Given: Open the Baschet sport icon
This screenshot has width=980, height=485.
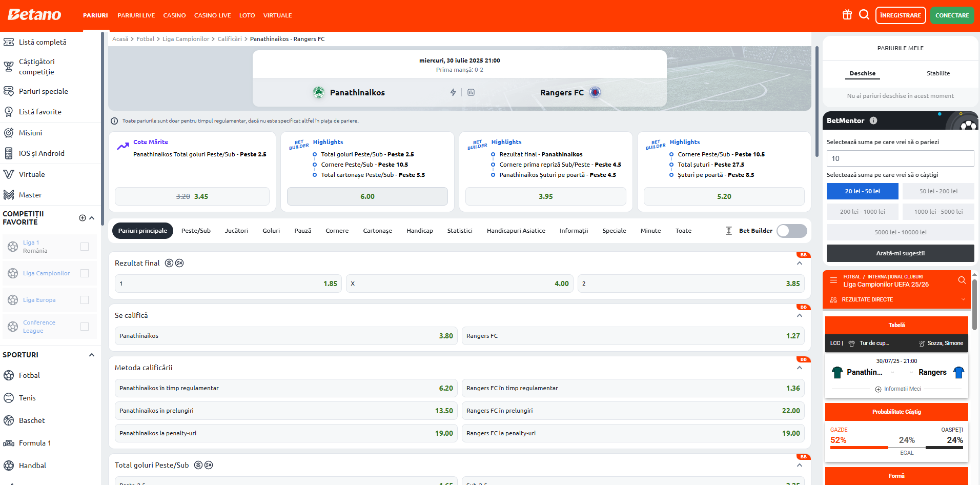Looking at the screenshot, I should point(9,420).
